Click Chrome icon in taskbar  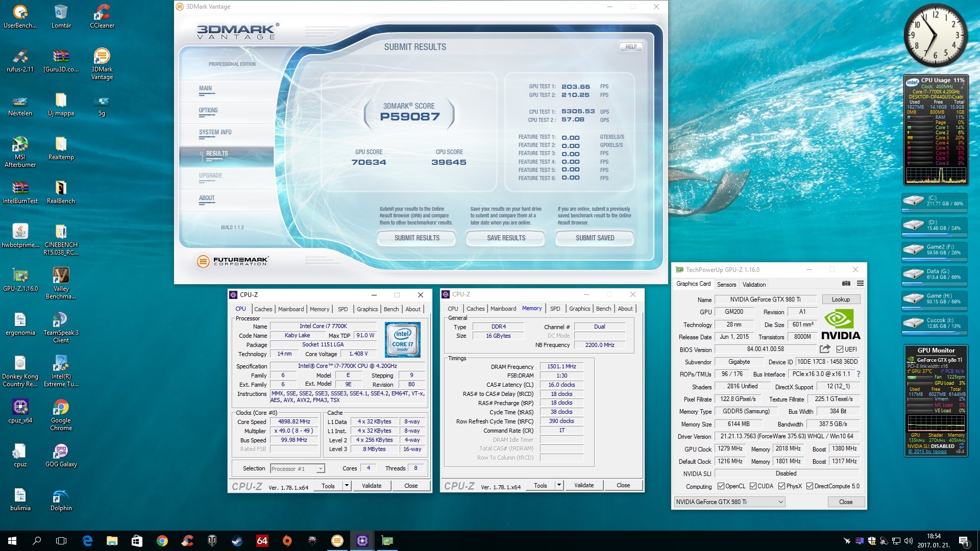[x=162, y=541]
